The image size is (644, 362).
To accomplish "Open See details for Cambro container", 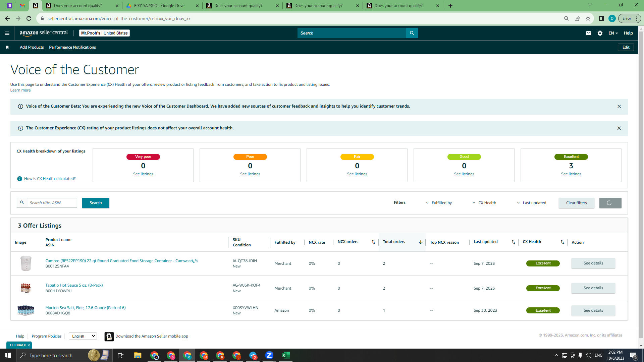I will point(593,263).
